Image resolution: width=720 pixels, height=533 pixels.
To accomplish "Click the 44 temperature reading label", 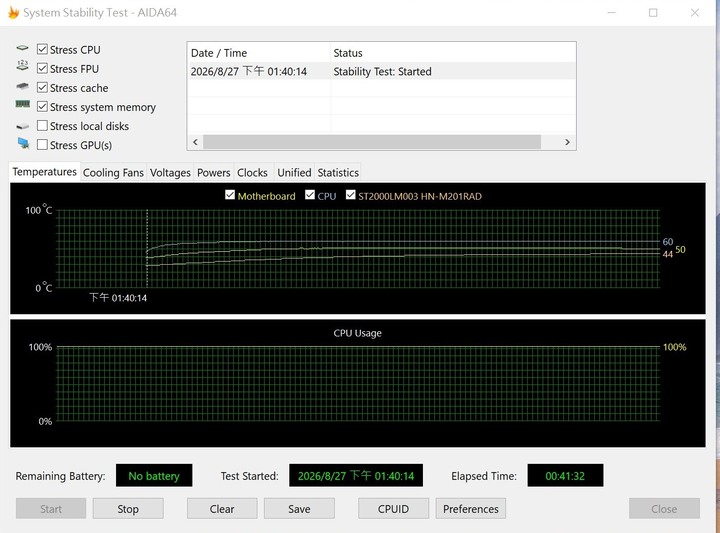I will (x=668, y=254).
